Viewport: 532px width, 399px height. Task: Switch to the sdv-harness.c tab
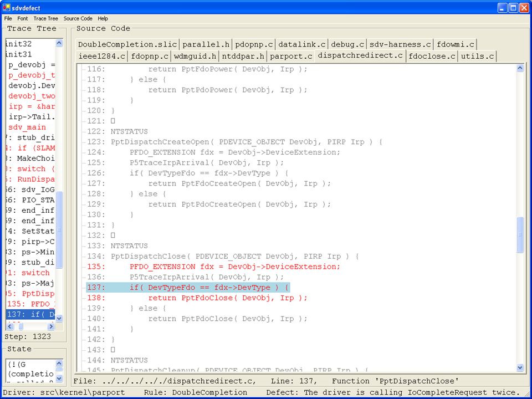pyautogui.click(x=400, y=44)
